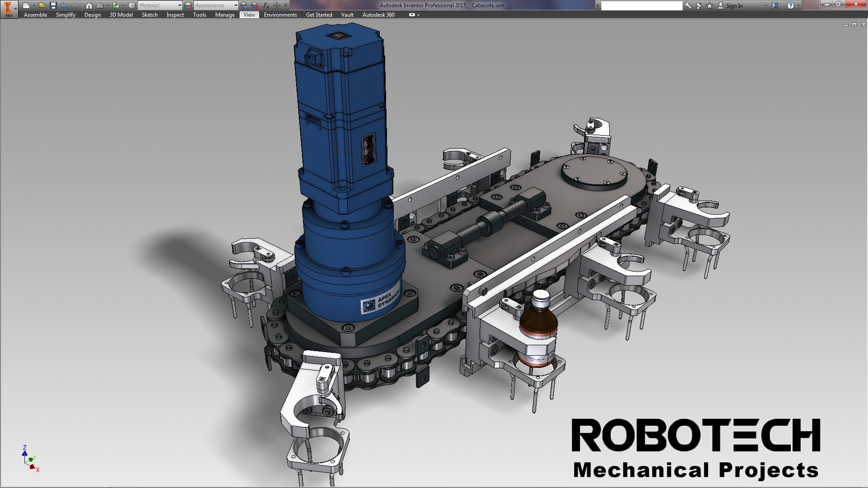This screenshot has width=868, height=488.
Task: Expand the Select filter dropdown arrow
Action: point(123,5)
